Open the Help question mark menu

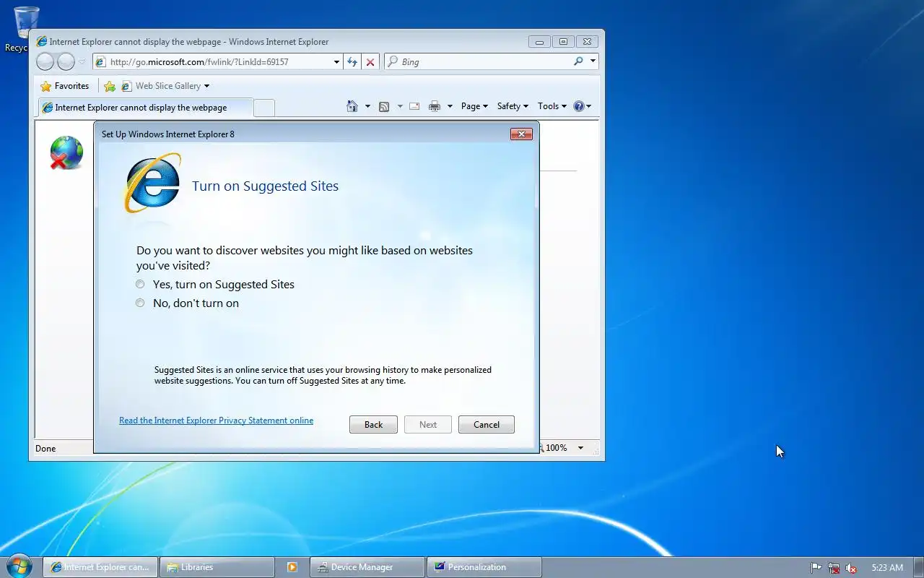[x=582, y=106]
